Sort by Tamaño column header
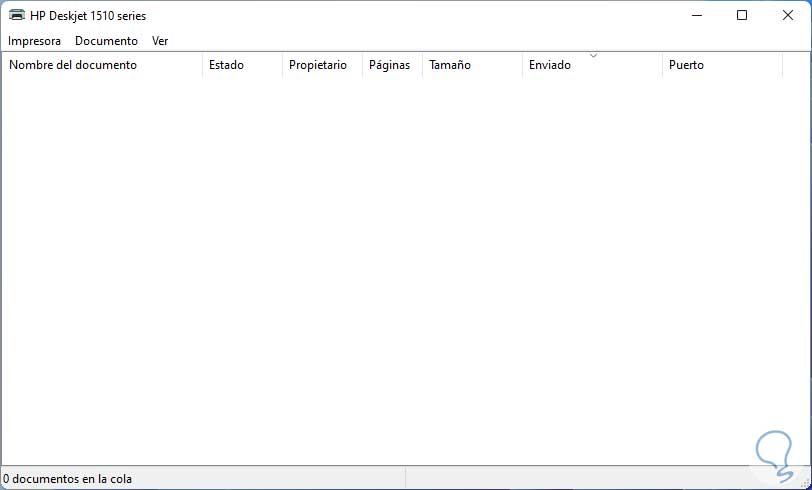812x490 pixels. pos(472,65)
